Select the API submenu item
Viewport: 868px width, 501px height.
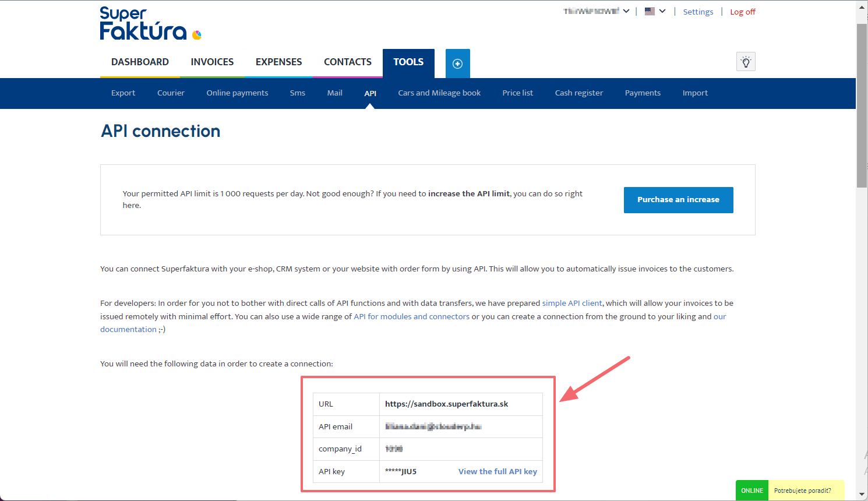click(371, 93)
